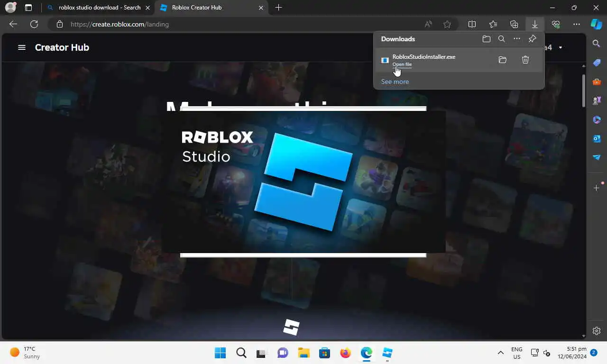This screenshot has height=364, width=607.
Task: Delete RobloxStudioInstaller.exe download entry
Action: 525,60
